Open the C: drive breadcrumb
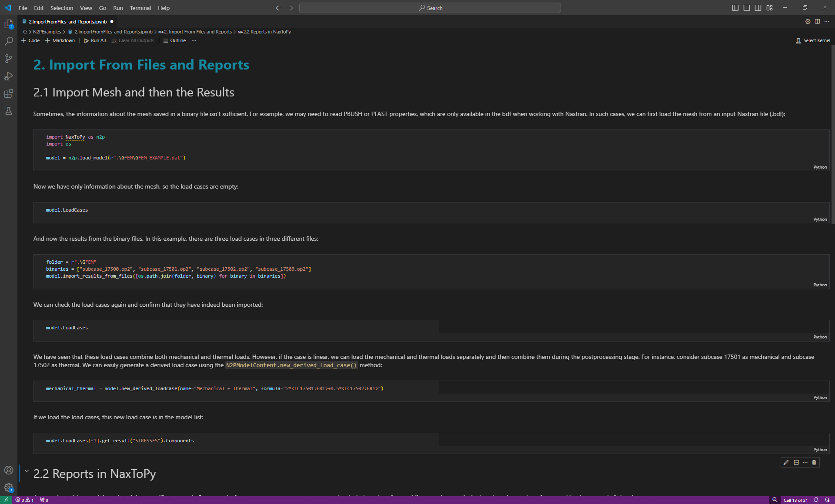The image size is (835, 504). (25, 32)
